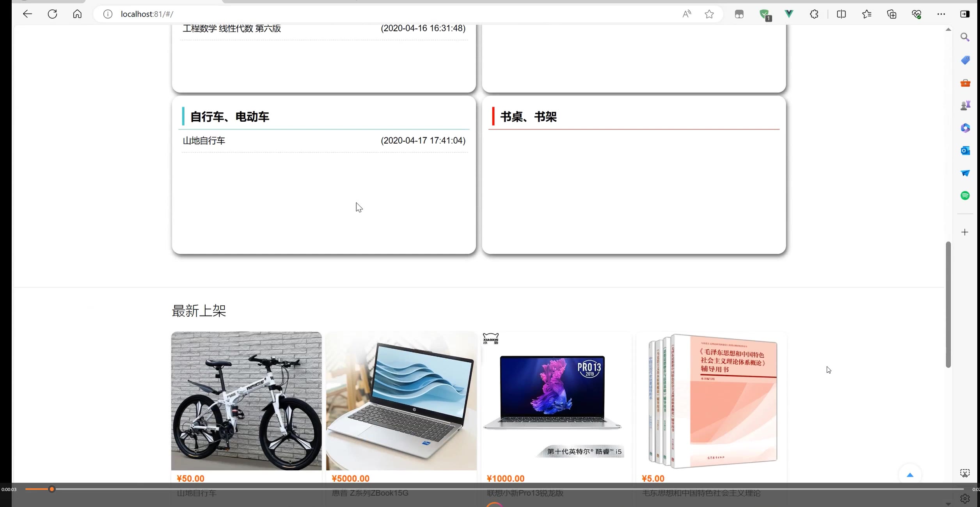Open the Extensions puzzle icon
980x507 pixels.
click(814, 14)
